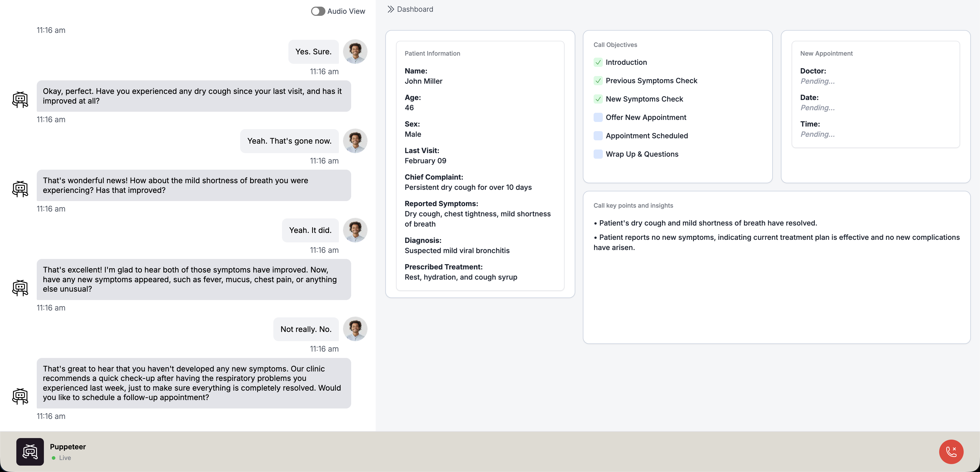Viewport: 980px width, 472px height.
Task: Click the bot icon beside the new symptoms question
Action: coord(20,288)
